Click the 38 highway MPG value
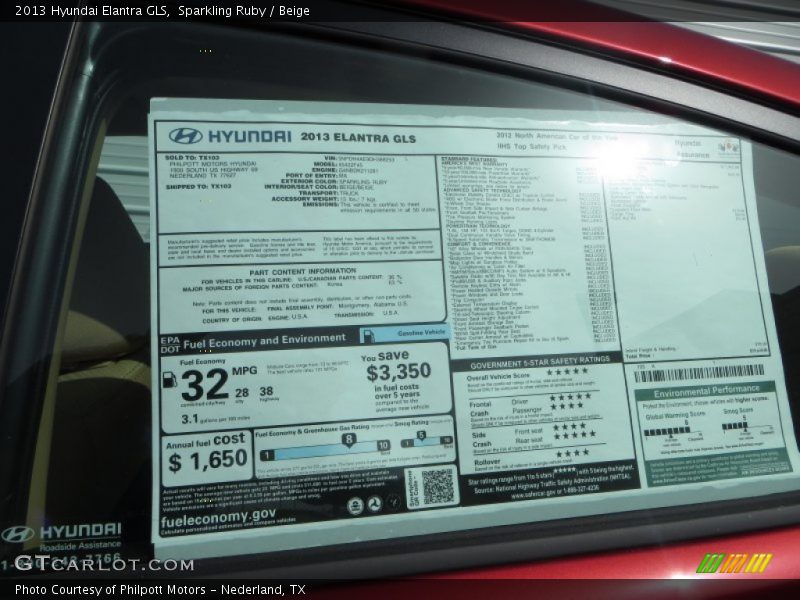This screenshot has height=600, width=800. 266,391
